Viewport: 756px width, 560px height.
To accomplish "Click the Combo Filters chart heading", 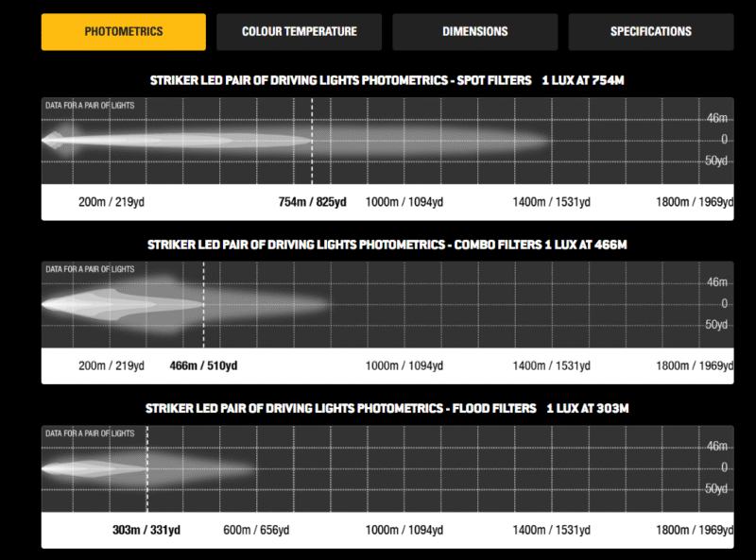I will [x=387, y=245].
